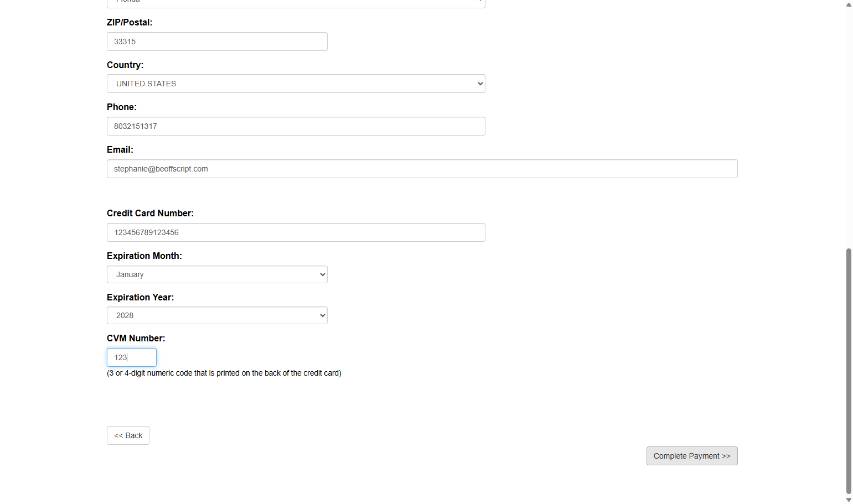Open the Country dropdown showing UNITED STATES

[x=296, y=84]
